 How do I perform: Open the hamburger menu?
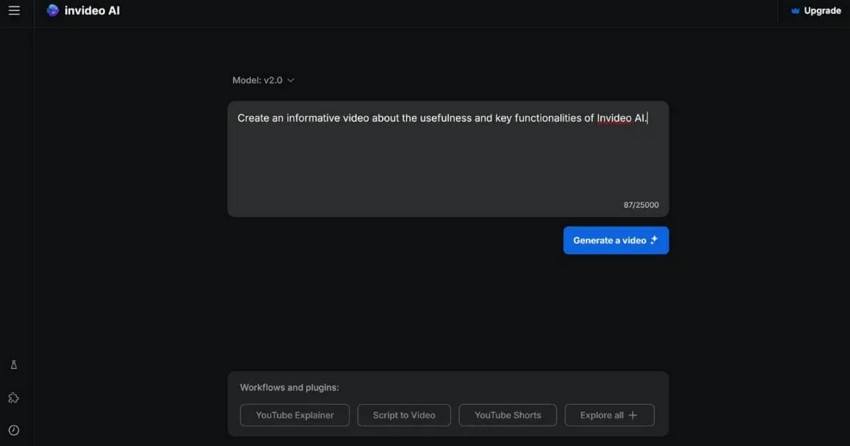[14, 10]
